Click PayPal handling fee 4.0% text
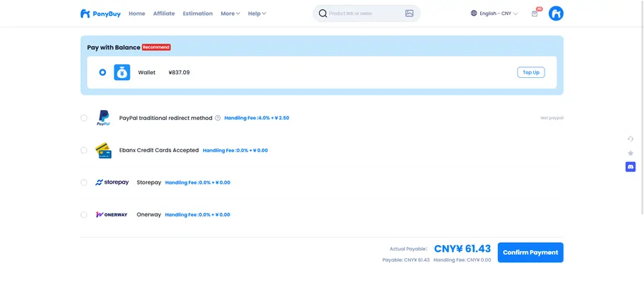Image resolution: width=644 pixels, height=283 pixels. click(x=257, y=118)
